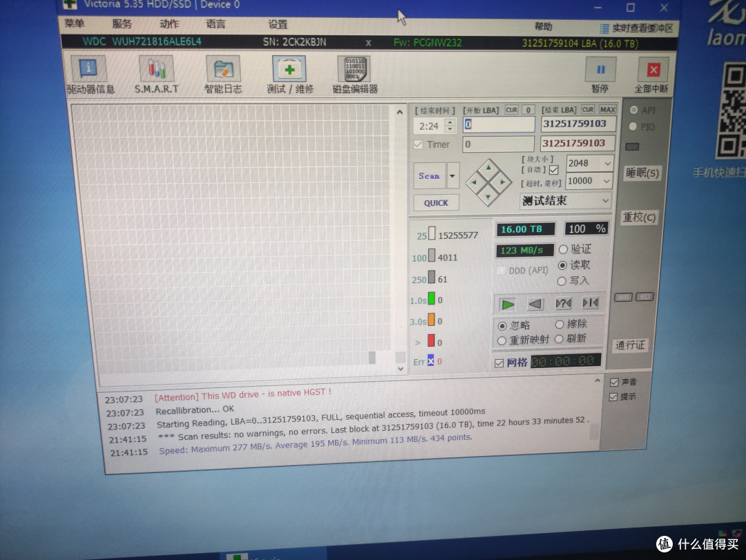Open the 菜单 menu

coord(74,23)
